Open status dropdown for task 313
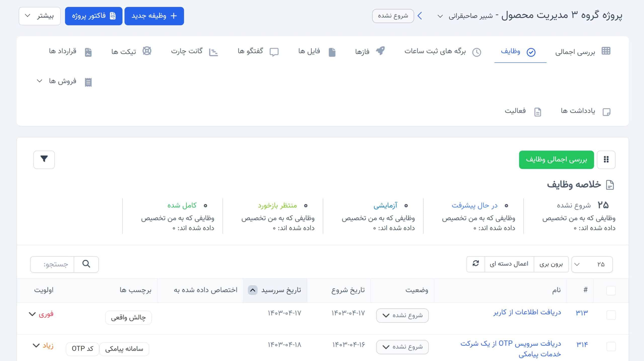The width and height of the screenshot is (644, 361). [x=402, y=315]
